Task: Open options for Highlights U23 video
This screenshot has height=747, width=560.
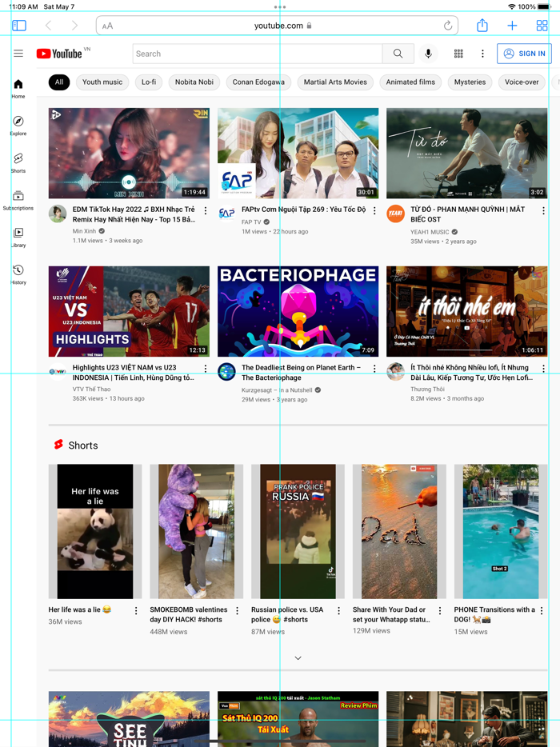Action: pyautogui.click(x=206, y=369)
